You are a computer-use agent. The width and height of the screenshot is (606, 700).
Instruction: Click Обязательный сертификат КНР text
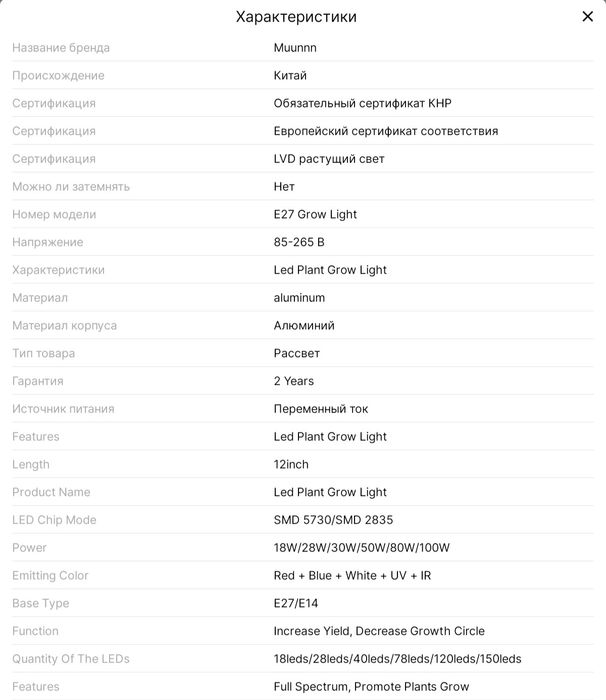pyautogui.click(x=363, y=103)
